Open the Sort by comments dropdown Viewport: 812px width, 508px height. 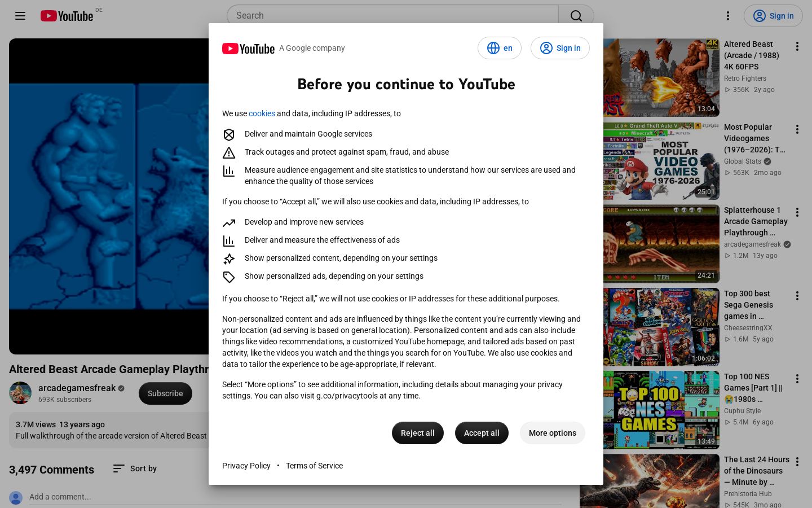135,468
